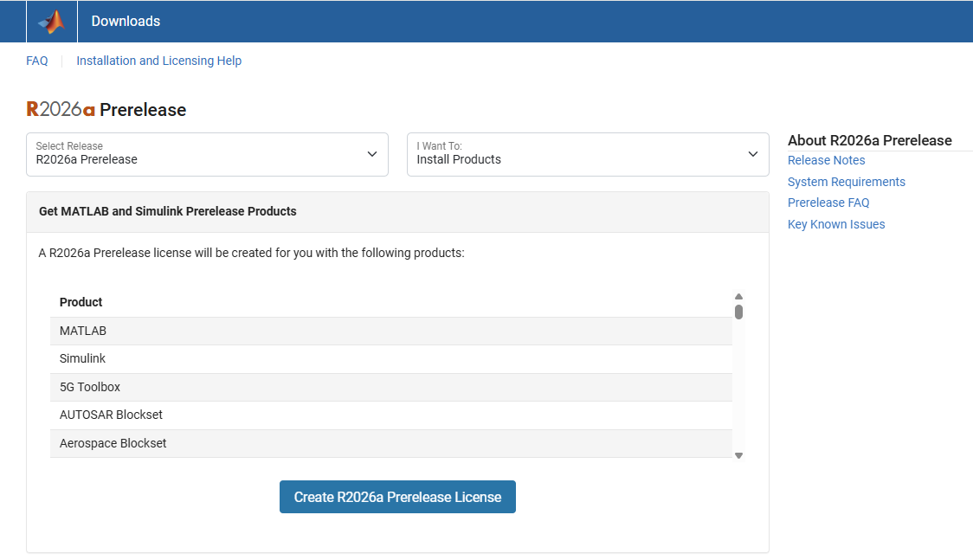The image size is (973, 560).
Task: Click the Product column header
Action: click(81, 302)
